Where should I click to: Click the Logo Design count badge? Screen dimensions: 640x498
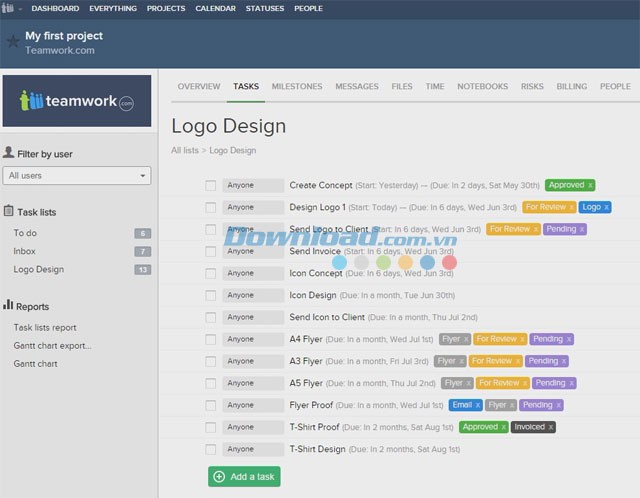pos(143,269)
